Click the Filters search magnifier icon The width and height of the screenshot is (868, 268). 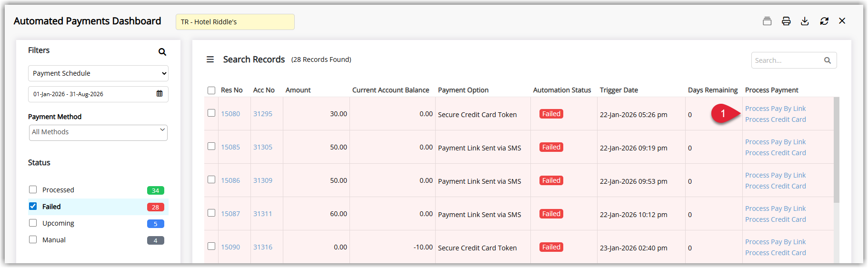click(x=162, y=52)
